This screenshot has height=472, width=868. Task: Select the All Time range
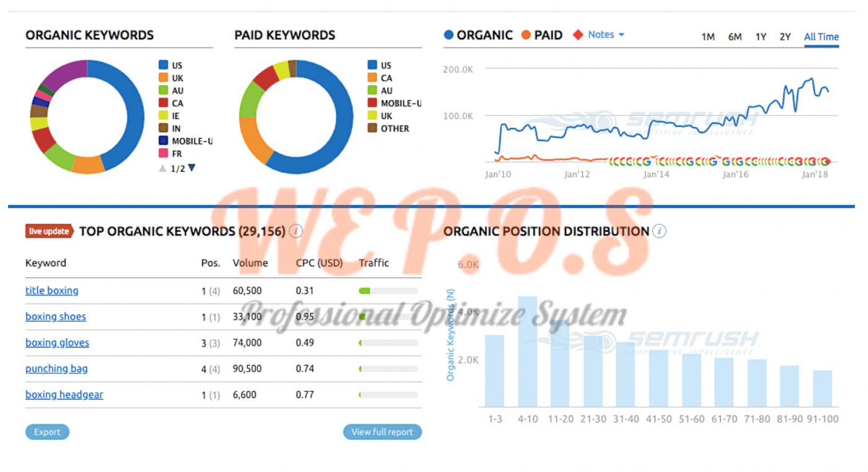pyautogui.click(x=821, y=37)
